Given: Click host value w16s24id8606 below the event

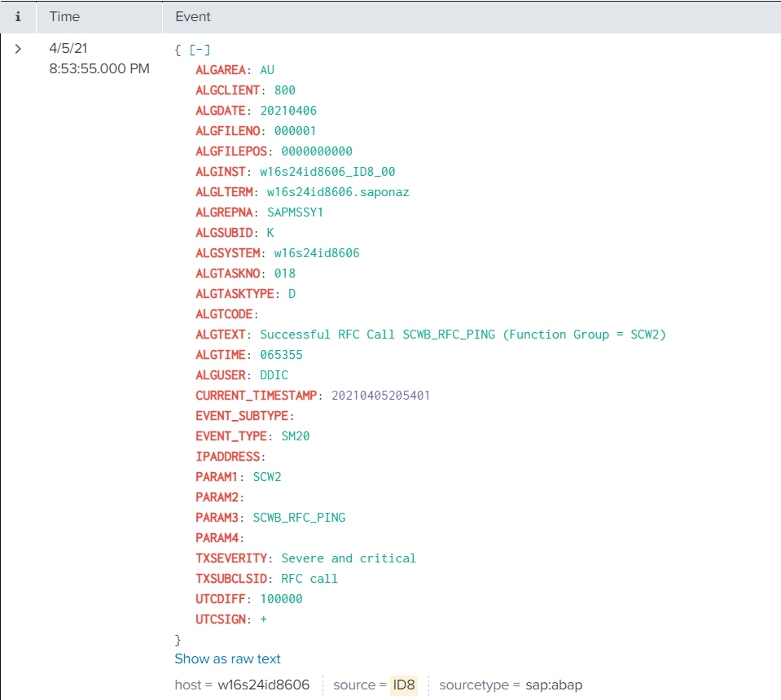Looking at the screenshot, I should coord(263,685).
